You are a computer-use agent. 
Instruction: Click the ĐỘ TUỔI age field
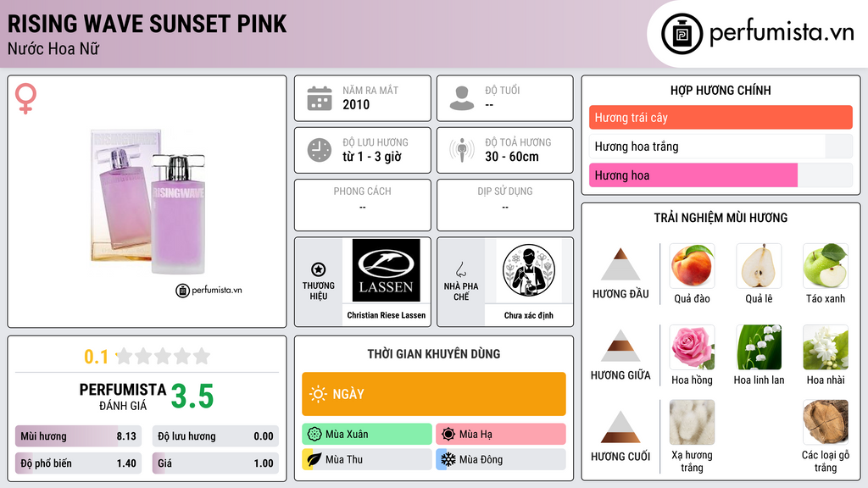505,98
